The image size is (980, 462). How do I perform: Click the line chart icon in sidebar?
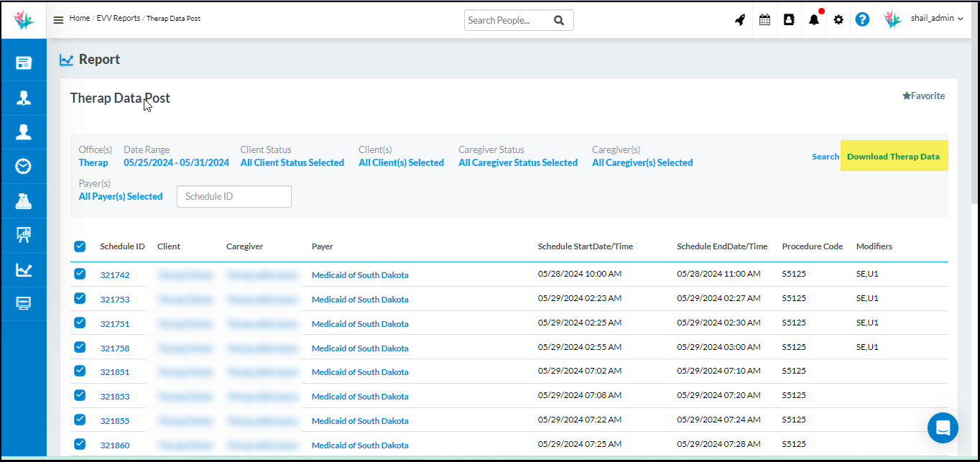pos(24,269)
